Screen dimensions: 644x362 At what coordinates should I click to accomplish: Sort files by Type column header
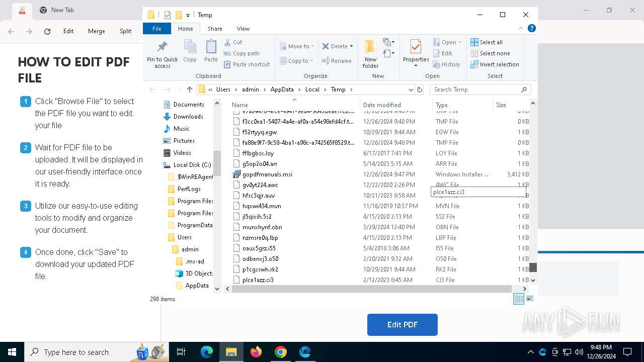coord(462,105)
